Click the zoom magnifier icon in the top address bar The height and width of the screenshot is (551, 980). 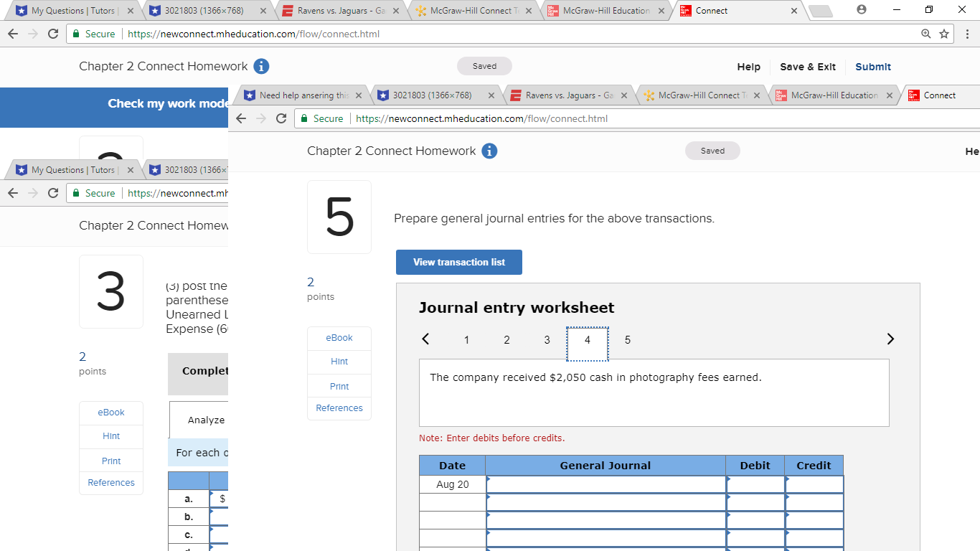click(x=926, y=34)
